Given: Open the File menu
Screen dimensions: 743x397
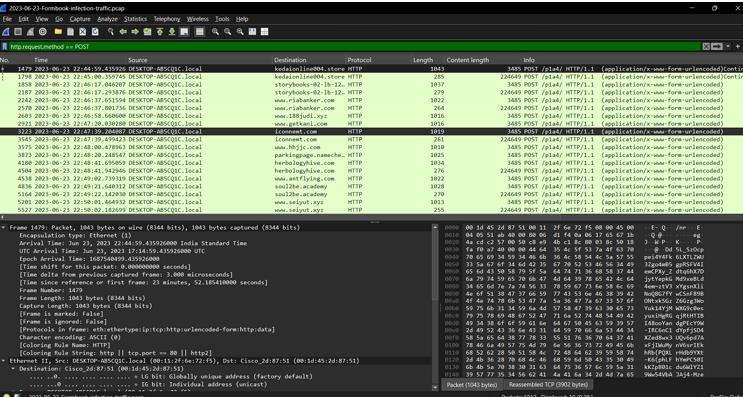Looking at the screenshot, I should tap(7, 19).
